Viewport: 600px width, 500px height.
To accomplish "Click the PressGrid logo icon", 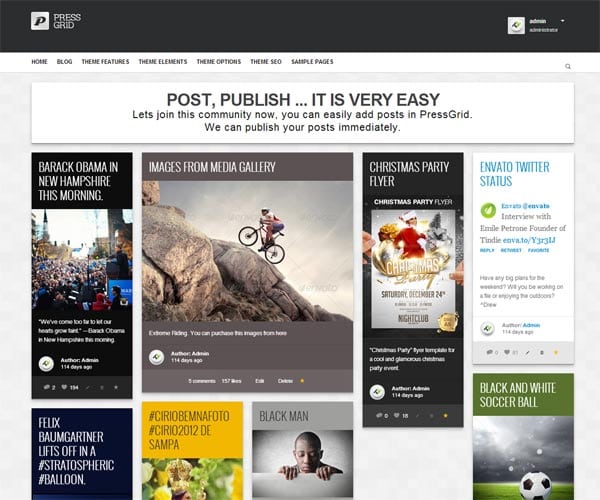I will 40,21.
